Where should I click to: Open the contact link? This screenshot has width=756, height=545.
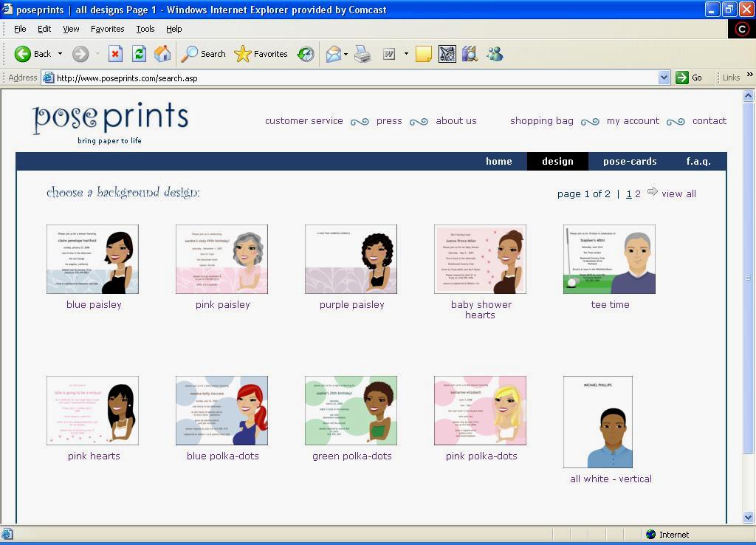(x=709, y=120)
